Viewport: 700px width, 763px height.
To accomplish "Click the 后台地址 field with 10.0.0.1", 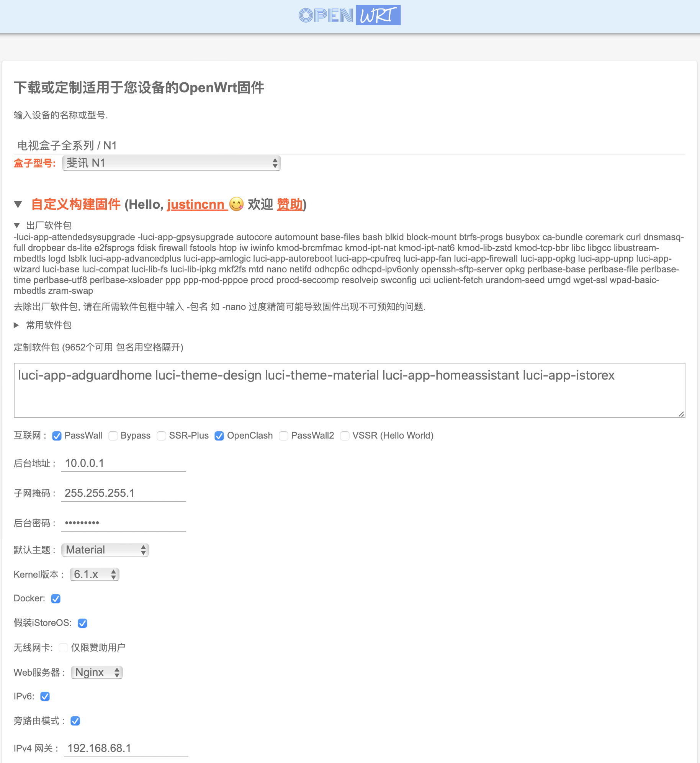I will tap(124, 463).
